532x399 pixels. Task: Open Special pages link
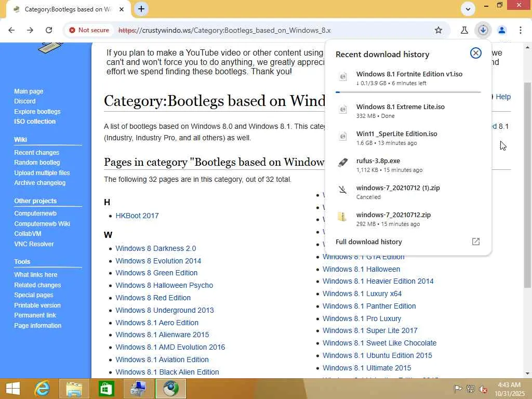(x=34, y=295)
